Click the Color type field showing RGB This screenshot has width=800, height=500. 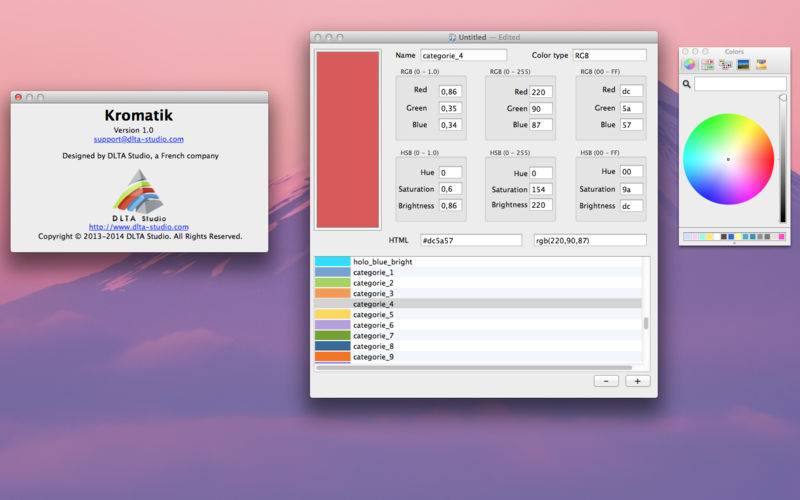coord(610,55)
